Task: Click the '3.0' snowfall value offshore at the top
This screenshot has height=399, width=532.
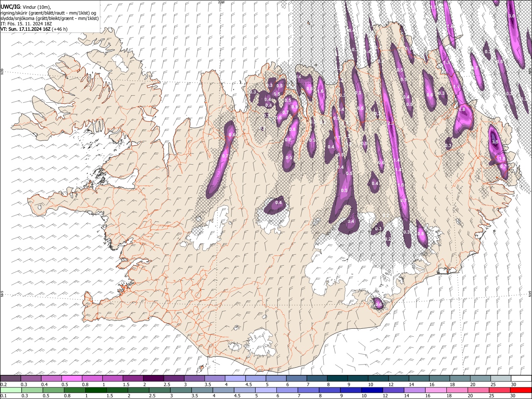Action: pos(512,16)
